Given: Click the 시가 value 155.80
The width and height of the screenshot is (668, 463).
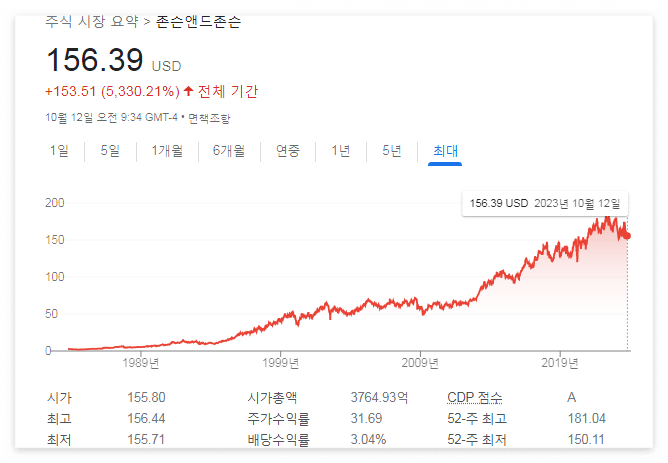Looking at the screenshot, I should pos(146,397).
